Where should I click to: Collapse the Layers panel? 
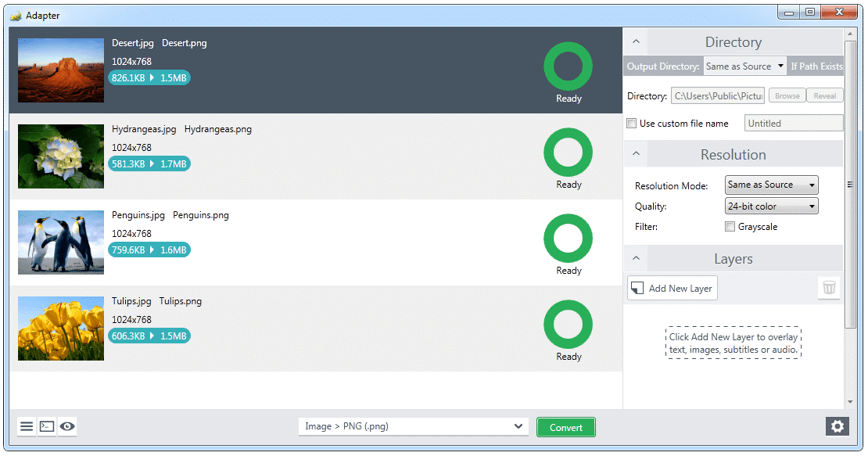click(636, 258)
